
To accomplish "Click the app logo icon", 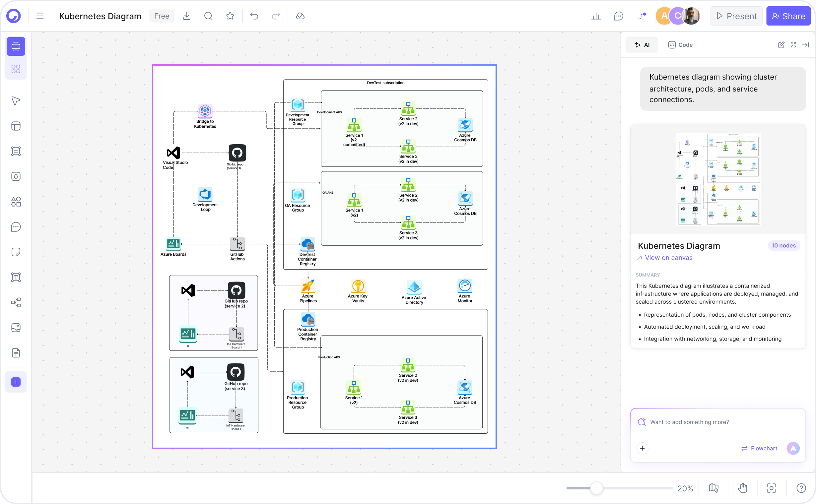I will (14, 16).
